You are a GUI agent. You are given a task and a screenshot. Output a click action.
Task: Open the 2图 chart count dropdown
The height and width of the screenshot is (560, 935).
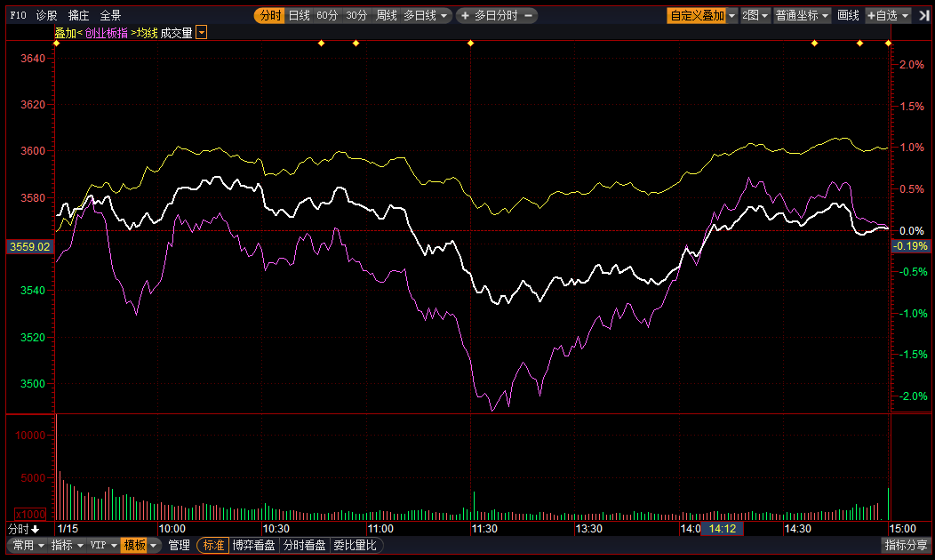[x=755, y=15]
